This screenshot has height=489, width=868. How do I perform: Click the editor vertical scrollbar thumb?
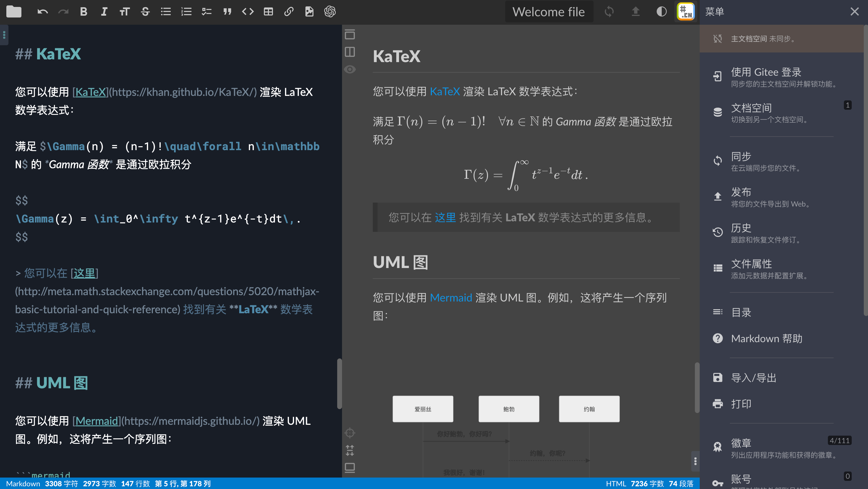point(339,384)
